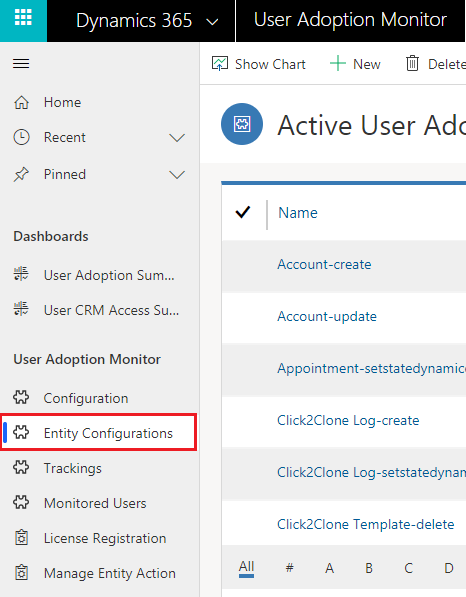466x597 pixels.
Task: Click the green plus New icon
Action: 337,64
